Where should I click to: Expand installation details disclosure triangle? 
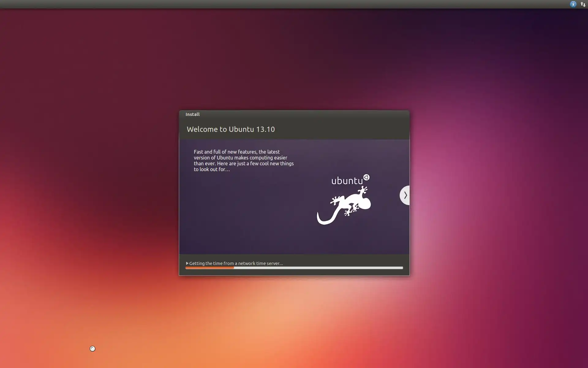[x=187, y=263]
